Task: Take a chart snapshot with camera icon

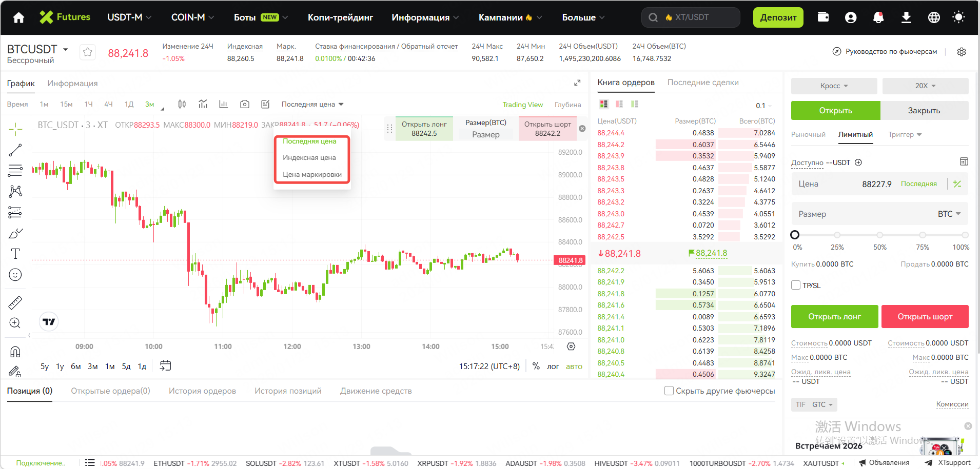Action: [x=245, y=105]
